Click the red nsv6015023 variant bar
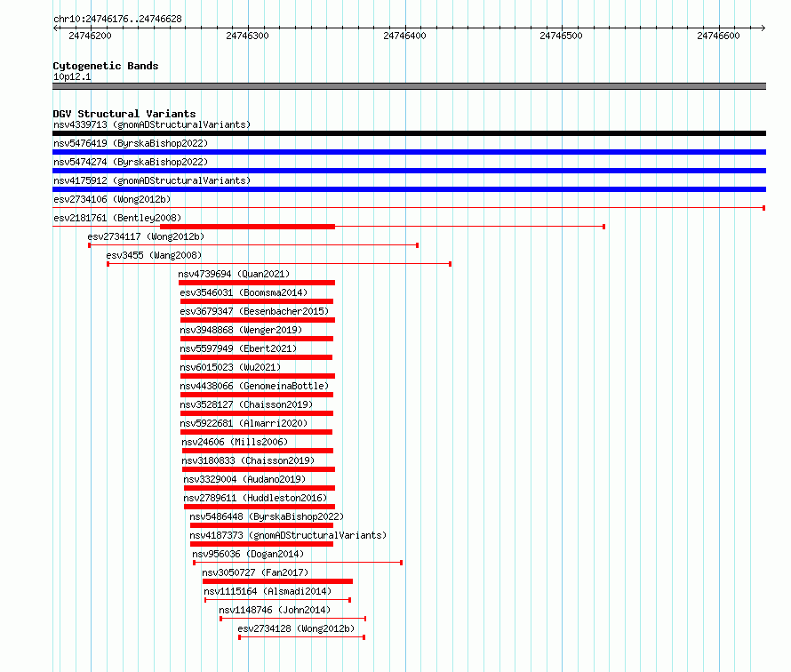Image resolution: width=791 pixels, height=672 pixels. (258, 376)
